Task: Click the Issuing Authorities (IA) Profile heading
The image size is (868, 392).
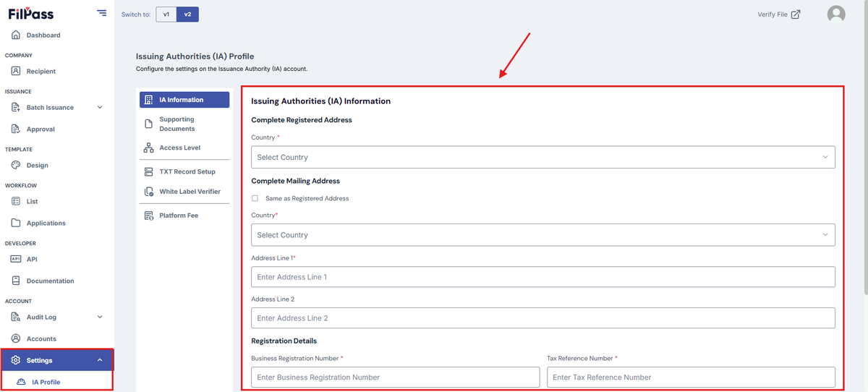Action: pyautogui.click(x=195, y=56)
